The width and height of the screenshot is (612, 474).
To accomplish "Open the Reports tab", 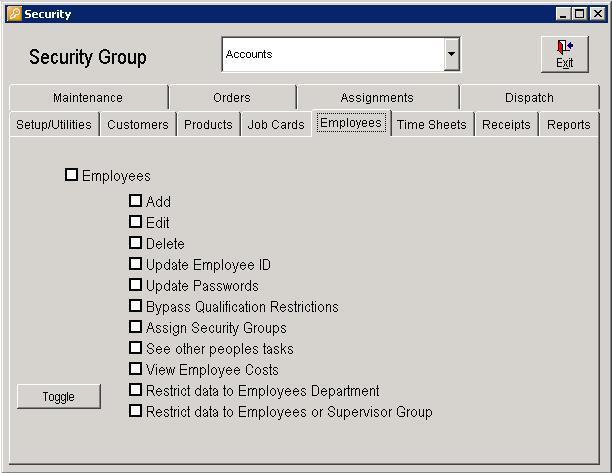I will point(568,125).
